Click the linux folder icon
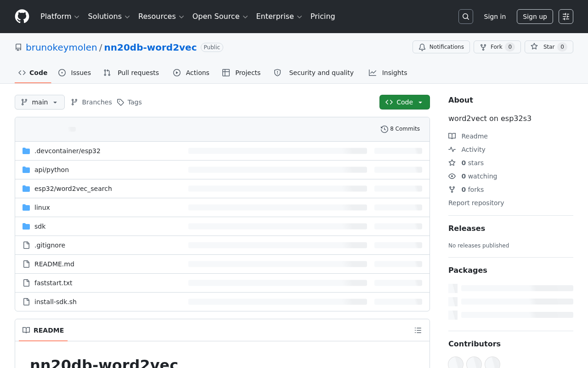This screenshot has height=368, width=588. 26,207
